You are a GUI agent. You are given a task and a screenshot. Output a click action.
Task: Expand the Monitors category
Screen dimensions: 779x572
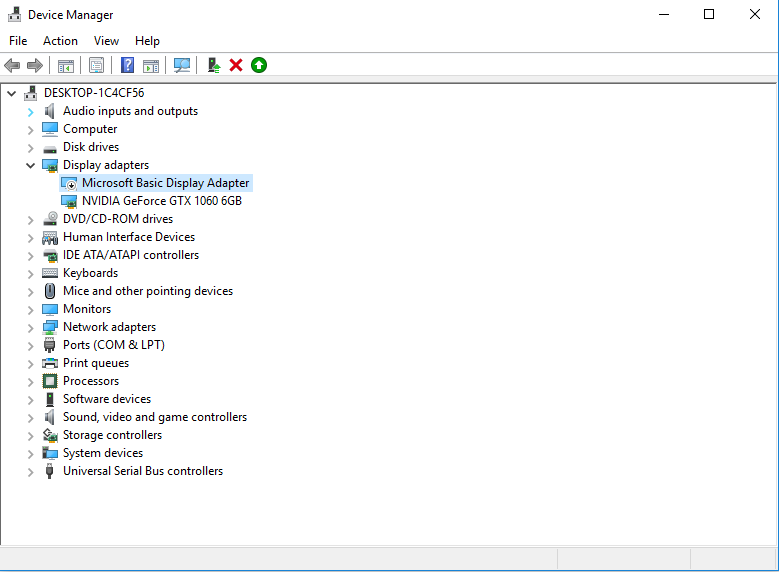(x=30, y=310)
